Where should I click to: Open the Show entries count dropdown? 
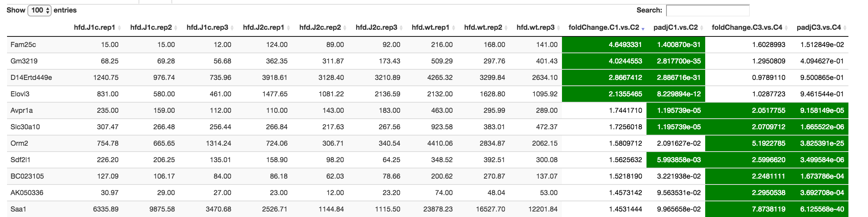[40, 10]
